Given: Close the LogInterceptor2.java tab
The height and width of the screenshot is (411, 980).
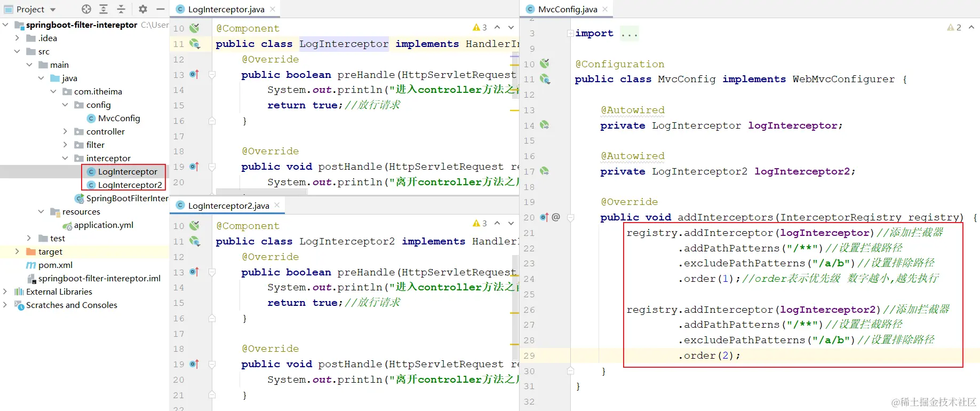Looking at the screenshot, I should pos(277,205).
